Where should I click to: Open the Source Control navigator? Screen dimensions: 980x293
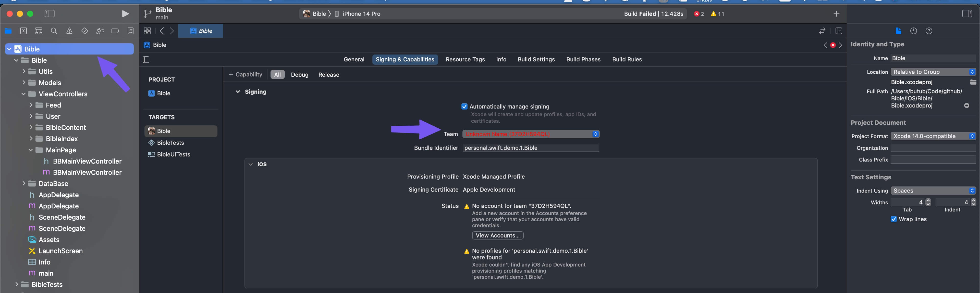pyautogui.click(x=23, y=31)
